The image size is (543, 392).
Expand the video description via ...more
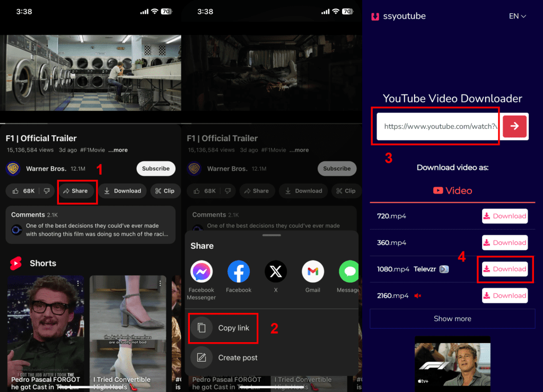(118, 150)
